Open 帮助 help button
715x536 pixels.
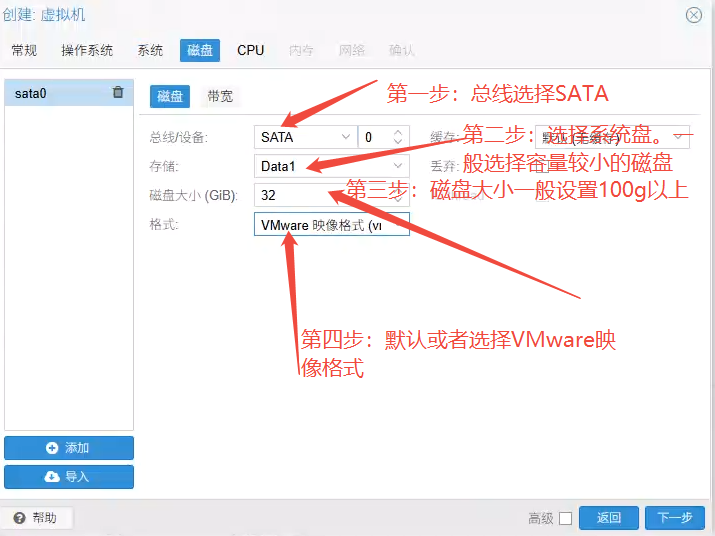[35, 518]
